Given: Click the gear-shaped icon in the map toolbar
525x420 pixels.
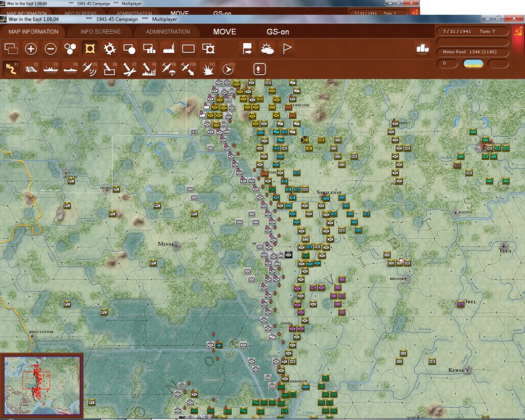Looking at the screenshot, I should pos(110,49).
